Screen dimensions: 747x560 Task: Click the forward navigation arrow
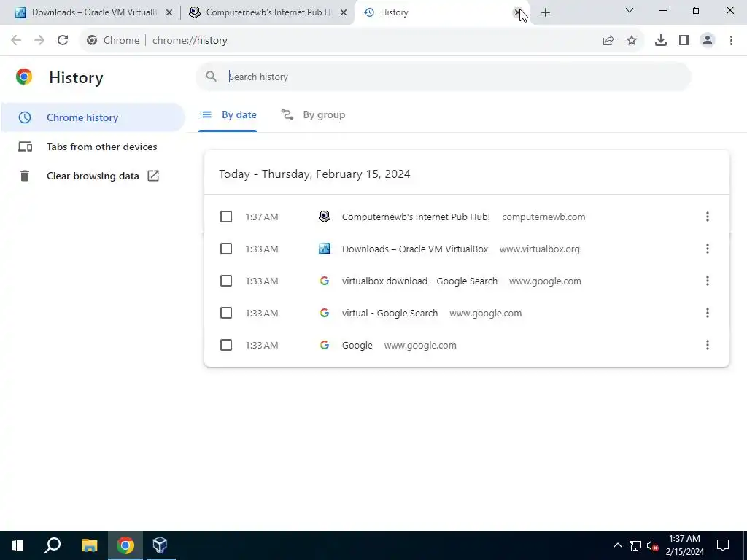tap(39, 41)
